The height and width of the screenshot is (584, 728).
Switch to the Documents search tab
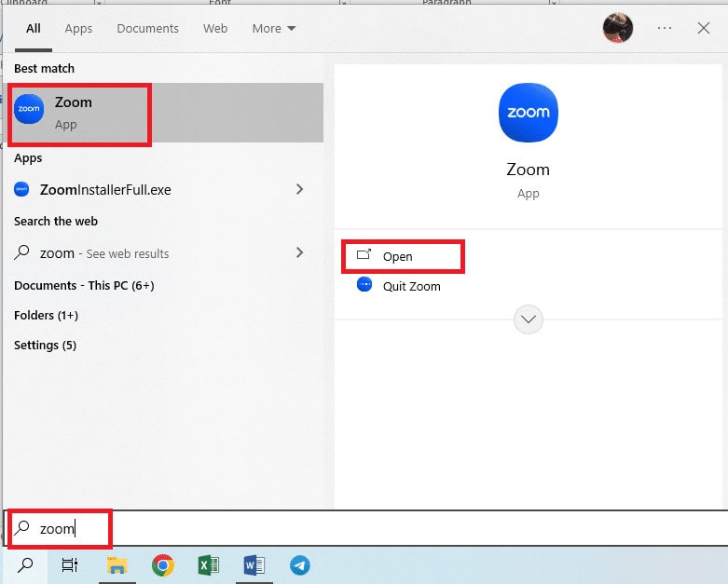pos(147,29)
